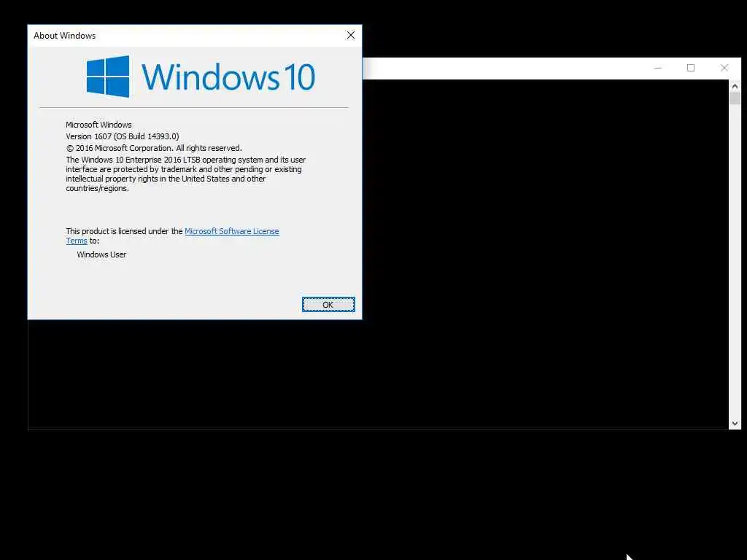This screenshot has height=560, width=747.
Task: Open the Microsoft Software License link
Action: tap(231, 231)
